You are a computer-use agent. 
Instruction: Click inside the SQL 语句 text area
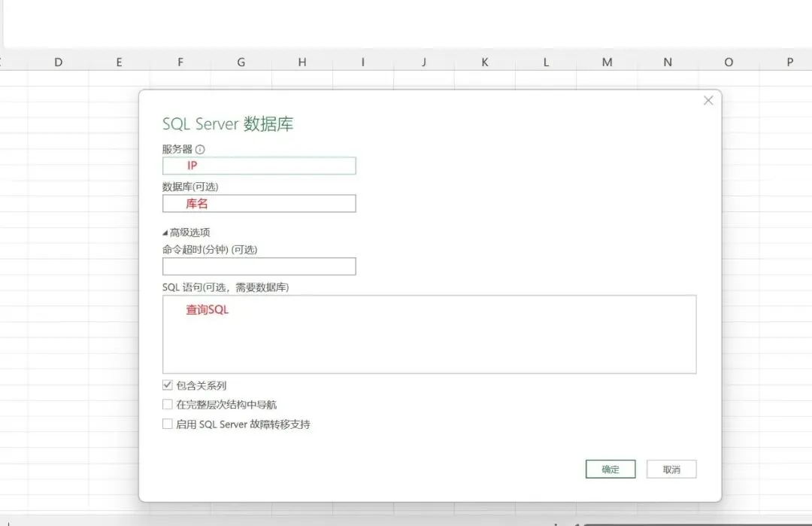click(x=429, y=334)
